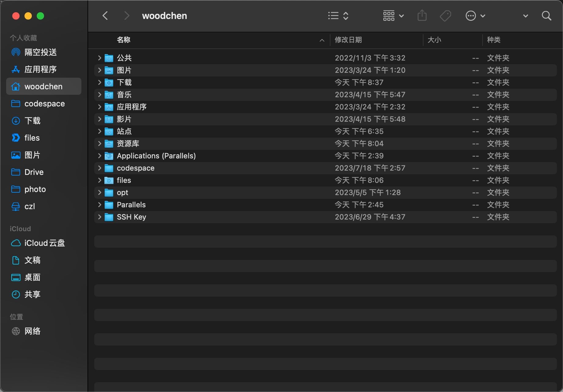Open the more actions ellipsis menu
The height and width of the screenshot is (392, 563).
(x=475, y=16)
